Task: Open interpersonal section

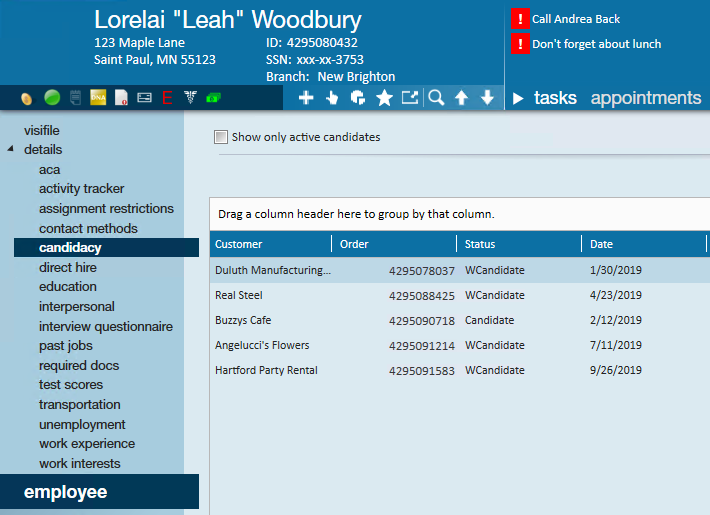Action: (x=77, y=307)
